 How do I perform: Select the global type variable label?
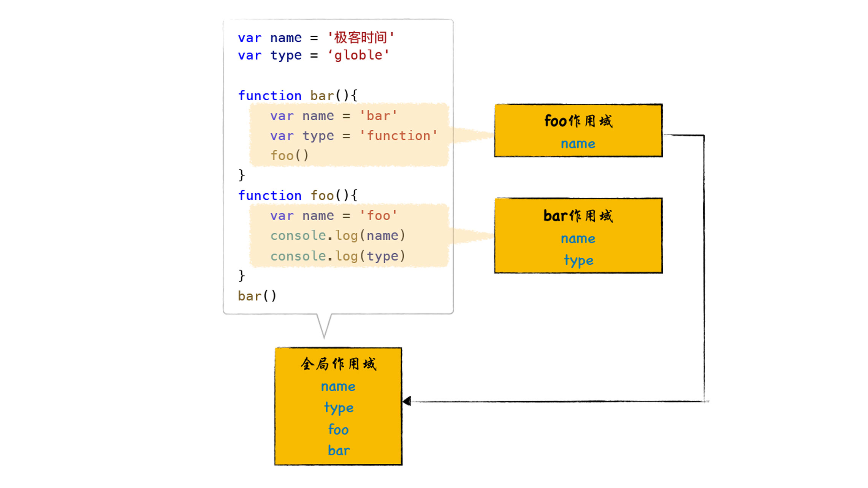pyautogui.click(x=338, y=407)
